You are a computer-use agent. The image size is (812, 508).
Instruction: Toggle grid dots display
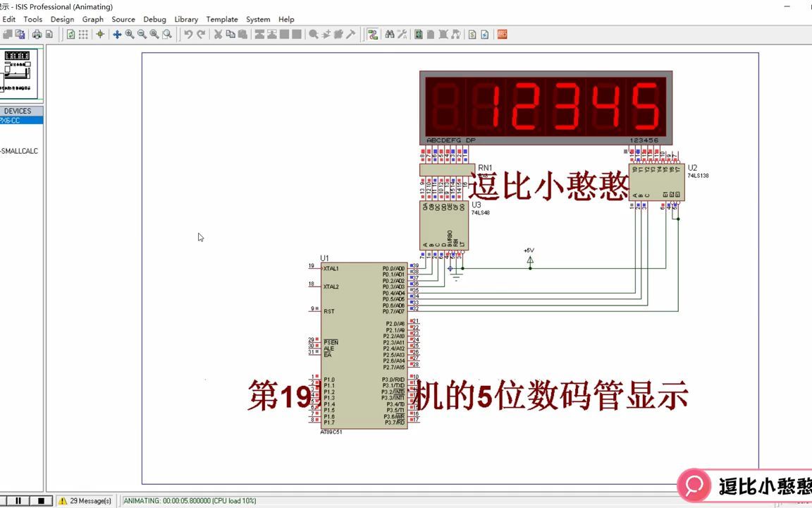point(83,34)
